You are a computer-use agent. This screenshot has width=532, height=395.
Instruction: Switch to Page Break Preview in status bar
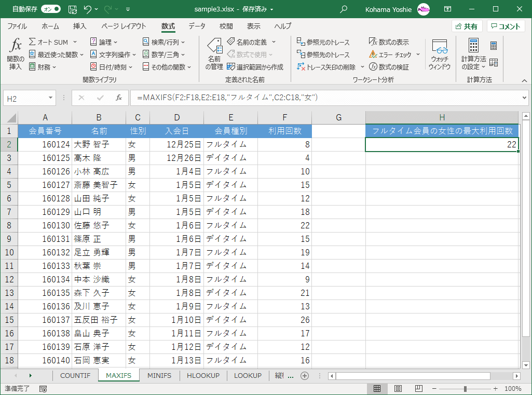419,389
